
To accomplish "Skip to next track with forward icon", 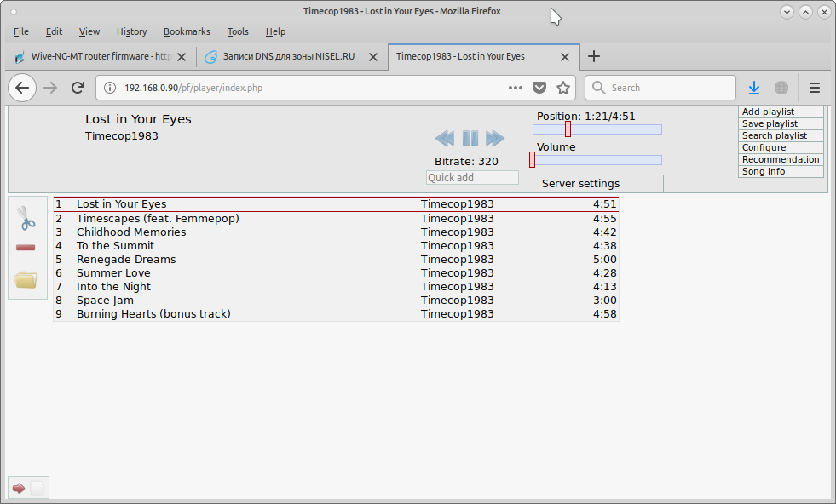I will tap(495, 139).
